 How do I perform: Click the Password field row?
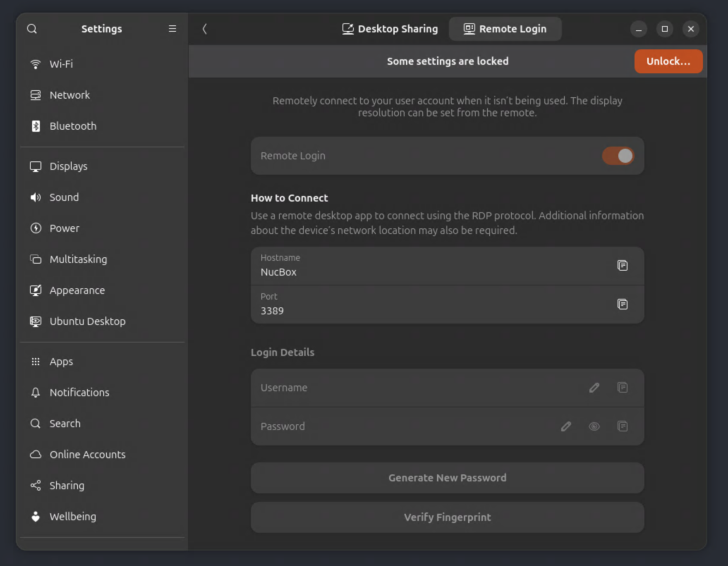click(x=447, y=426)
